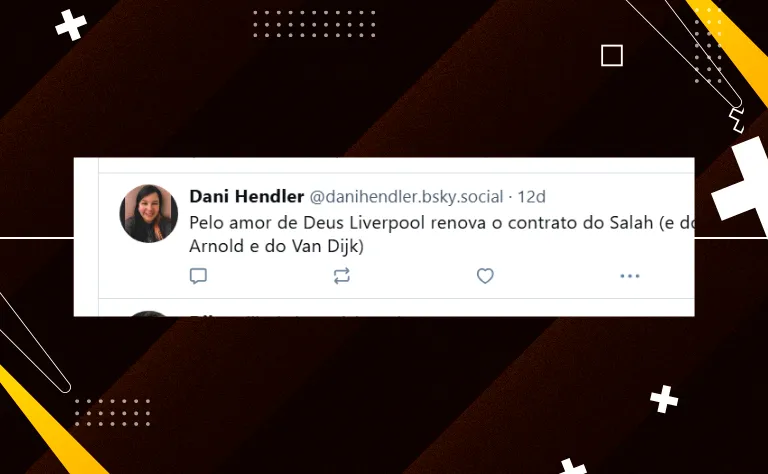
Task: Click the dot grid pattern at bottom left
Action: pyautogui.click(x=112, y=412)
